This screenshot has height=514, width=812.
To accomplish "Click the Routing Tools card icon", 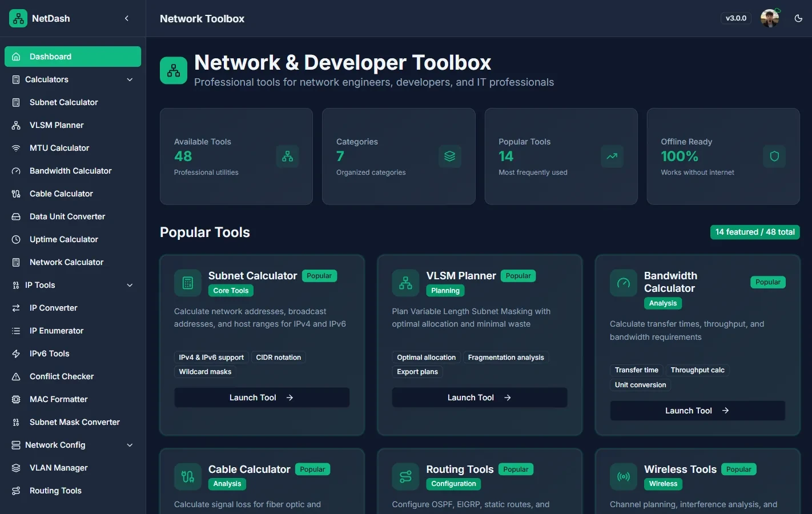I will pyautogui.click(x=405, y=476).
